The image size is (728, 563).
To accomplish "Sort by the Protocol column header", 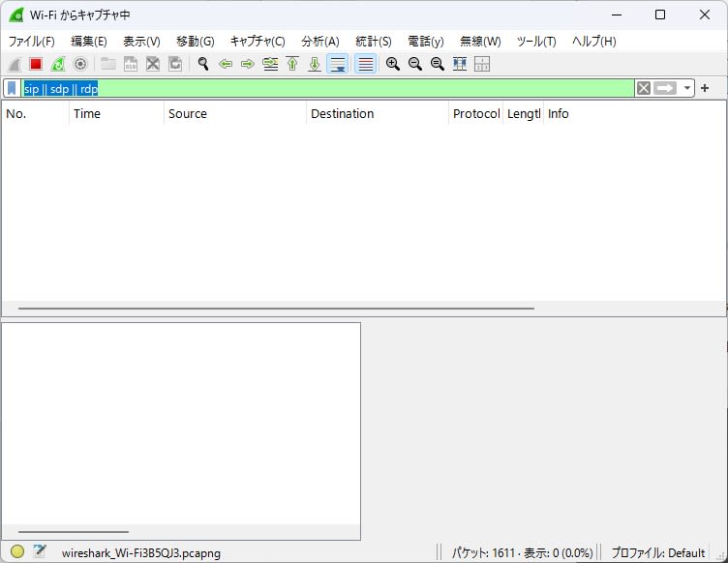I will click(x=476, y=113).
